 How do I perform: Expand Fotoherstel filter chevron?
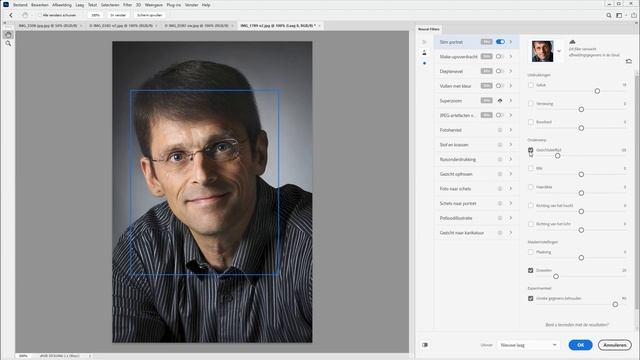(x=511, y=130)
